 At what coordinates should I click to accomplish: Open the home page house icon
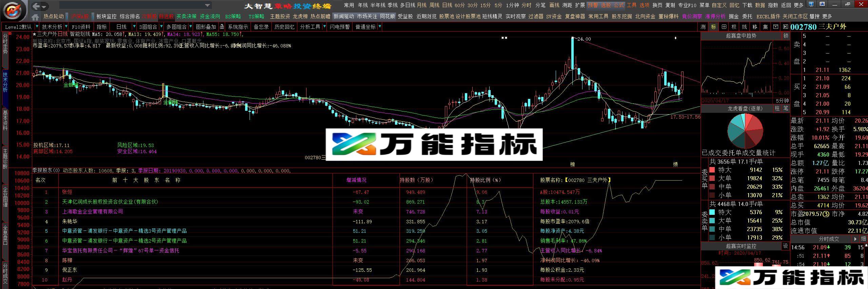[35, 17]
